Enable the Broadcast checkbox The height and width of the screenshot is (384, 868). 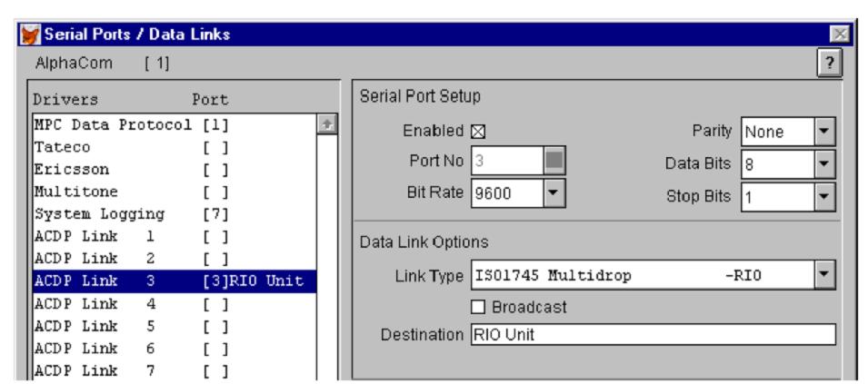[477, 307]
